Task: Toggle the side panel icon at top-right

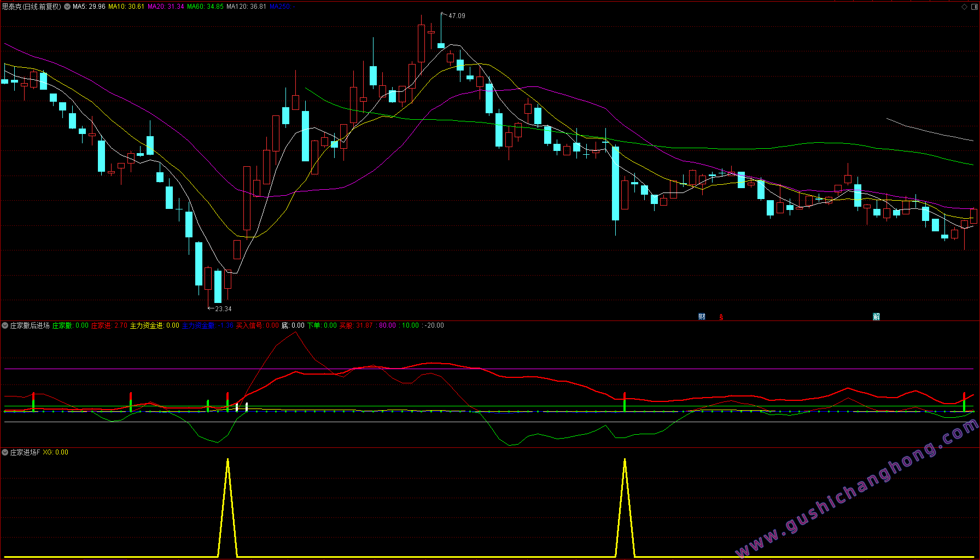Action: pos(973,7)
